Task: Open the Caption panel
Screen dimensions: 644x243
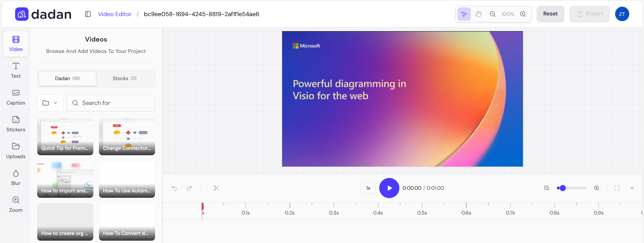Action: click(x=16, y=97)
